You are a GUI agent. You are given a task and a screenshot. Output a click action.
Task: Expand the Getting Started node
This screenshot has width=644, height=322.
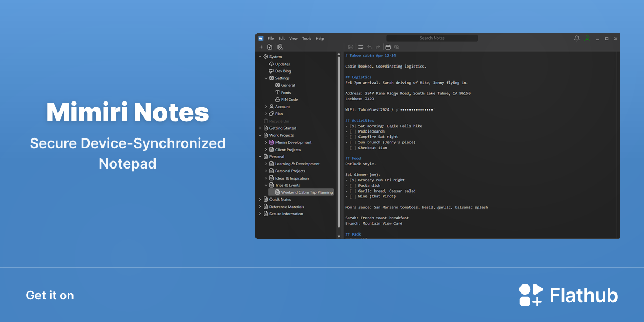260,128
